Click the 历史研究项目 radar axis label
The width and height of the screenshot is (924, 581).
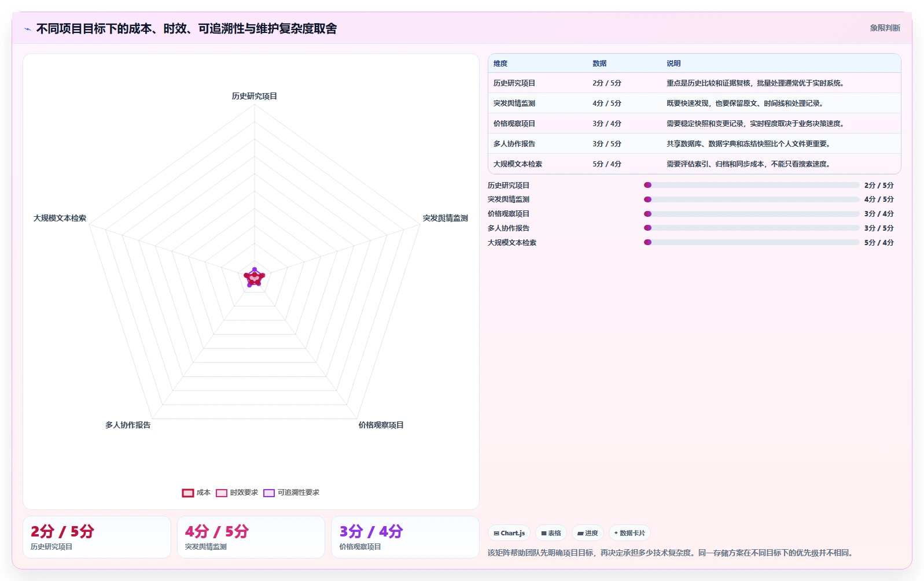click(255, 97)
